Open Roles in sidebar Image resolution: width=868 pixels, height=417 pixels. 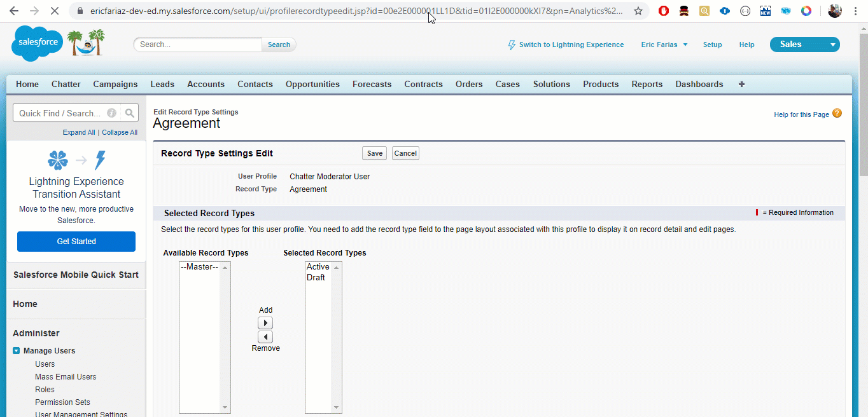coord(45,390)
